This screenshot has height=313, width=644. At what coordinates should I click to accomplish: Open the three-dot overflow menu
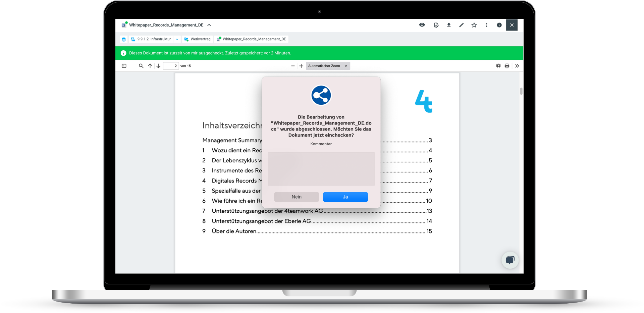(486, 25)
